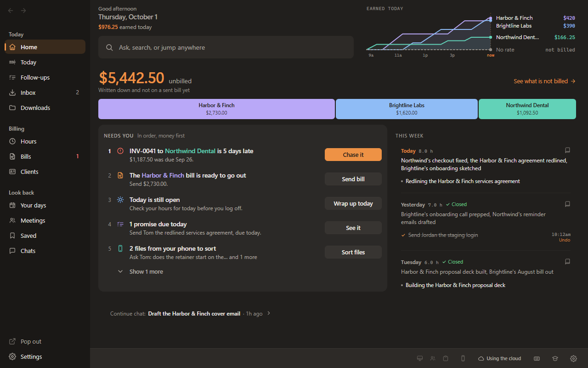Viewport: 588px width, 368px height.
Task: Click the monitor icon in the bottom status bar
Action: pos(419,358)
